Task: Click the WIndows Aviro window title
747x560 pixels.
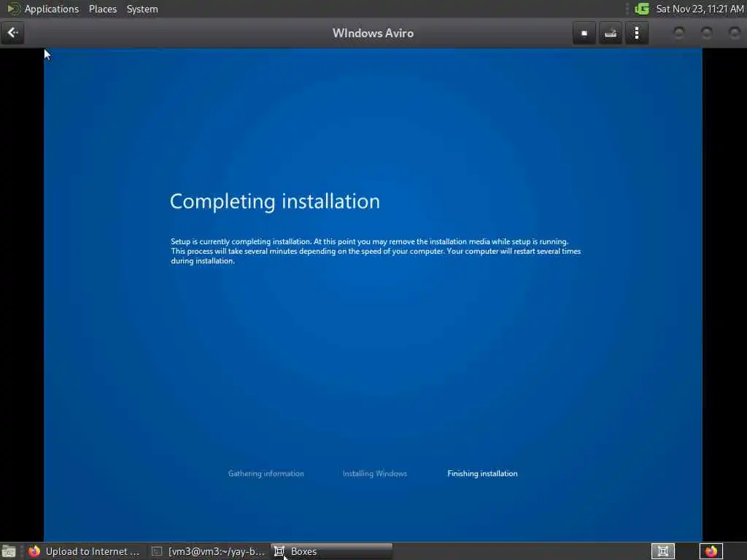Action: 373,34
